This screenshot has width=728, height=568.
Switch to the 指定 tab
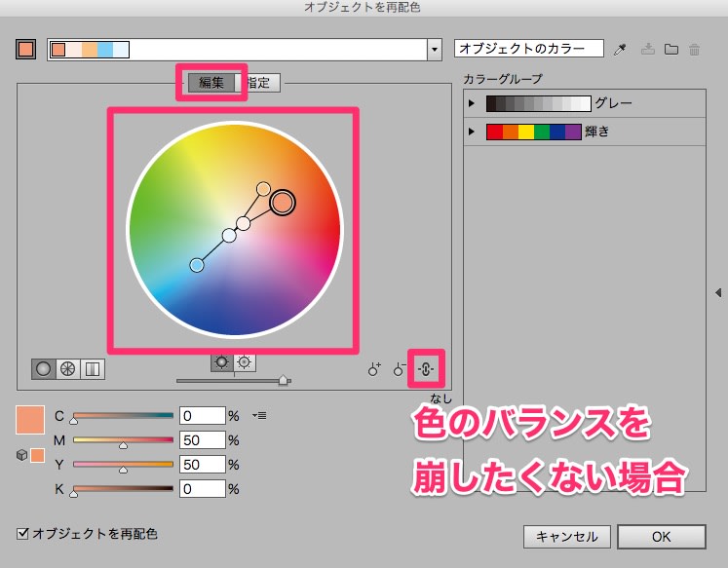point(258,83)
